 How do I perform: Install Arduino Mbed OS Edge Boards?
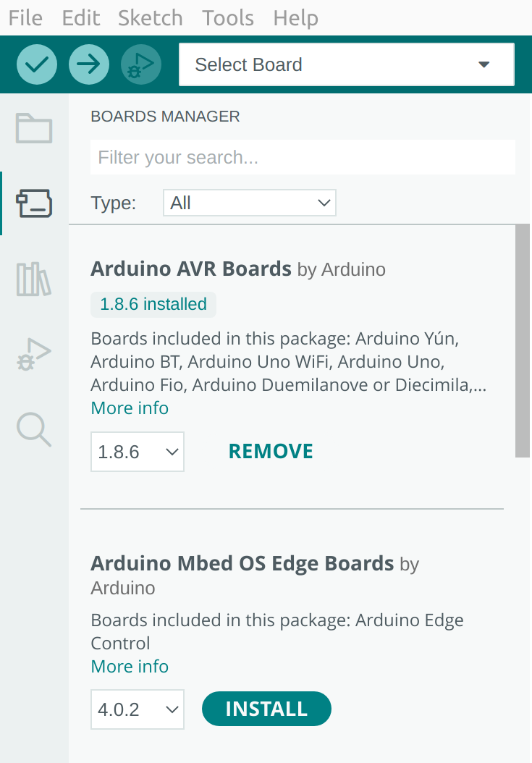coord(266,709)
